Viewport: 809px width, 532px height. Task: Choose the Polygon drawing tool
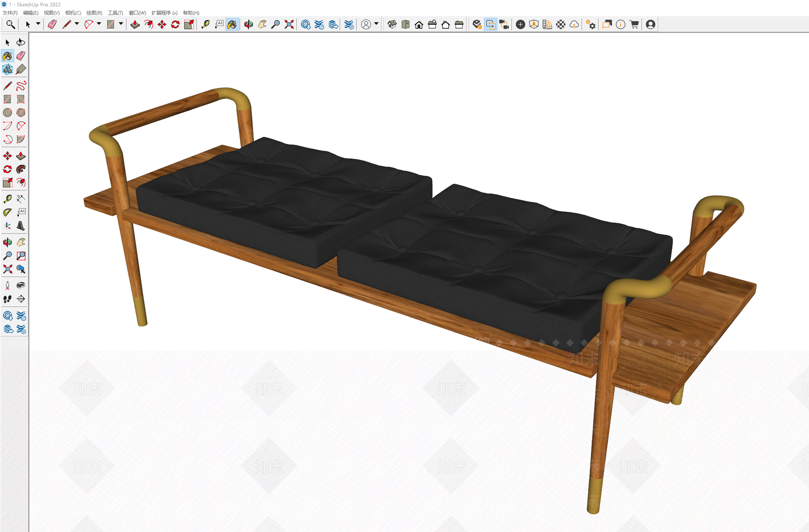coord(21,113)
